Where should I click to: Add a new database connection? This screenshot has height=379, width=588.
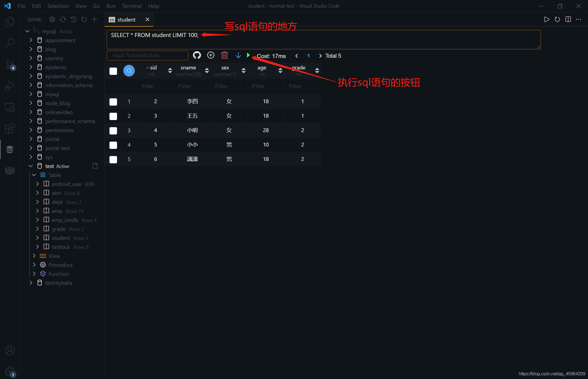click(x=94, y=19)
